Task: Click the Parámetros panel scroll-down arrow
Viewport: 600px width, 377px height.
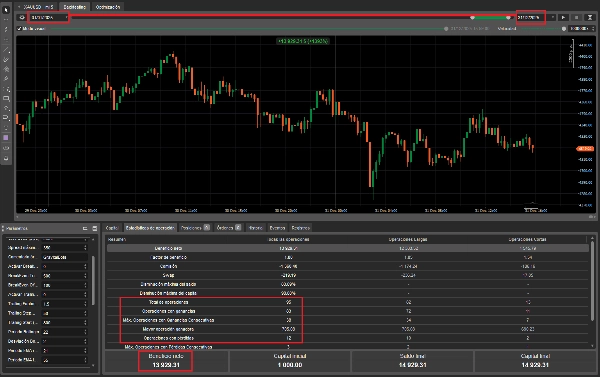Action: [x=93, y=366]
